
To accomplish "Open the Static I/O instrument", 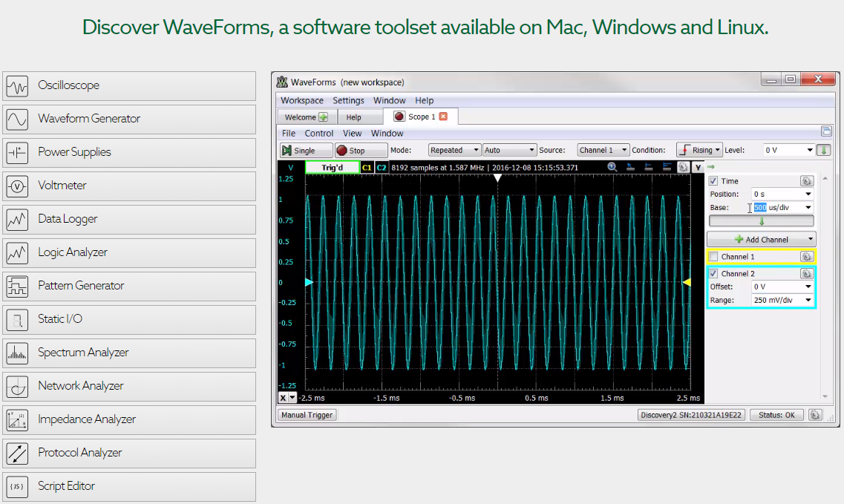I will [129, 319].
